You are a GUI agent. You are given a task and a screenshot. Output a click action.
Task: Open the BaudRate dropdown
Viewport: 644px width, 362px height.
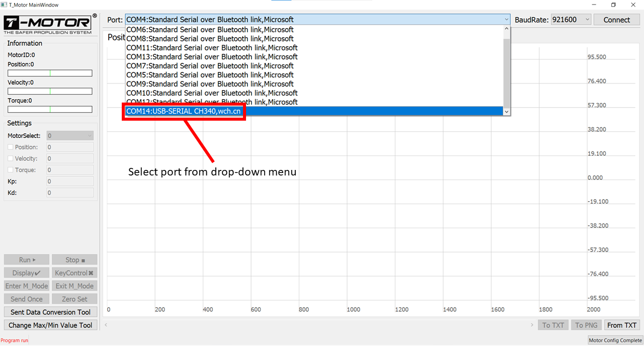571,20
